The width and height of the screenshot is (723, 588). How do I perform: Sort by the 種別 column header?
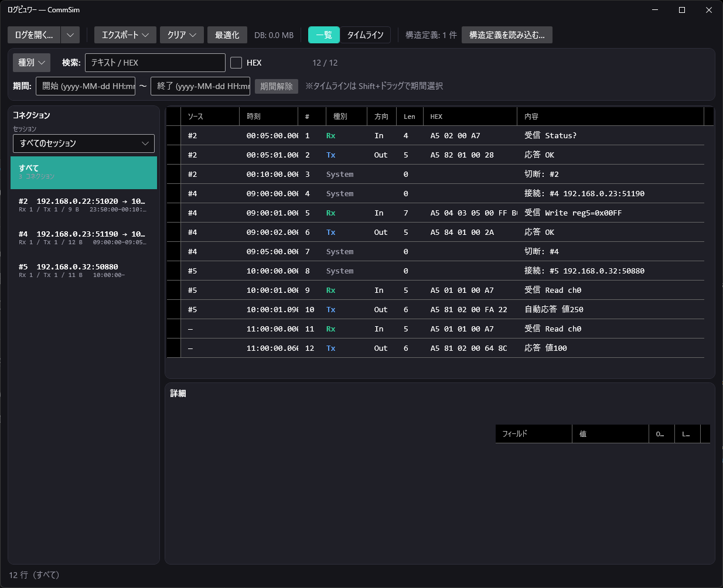(346, 117)
